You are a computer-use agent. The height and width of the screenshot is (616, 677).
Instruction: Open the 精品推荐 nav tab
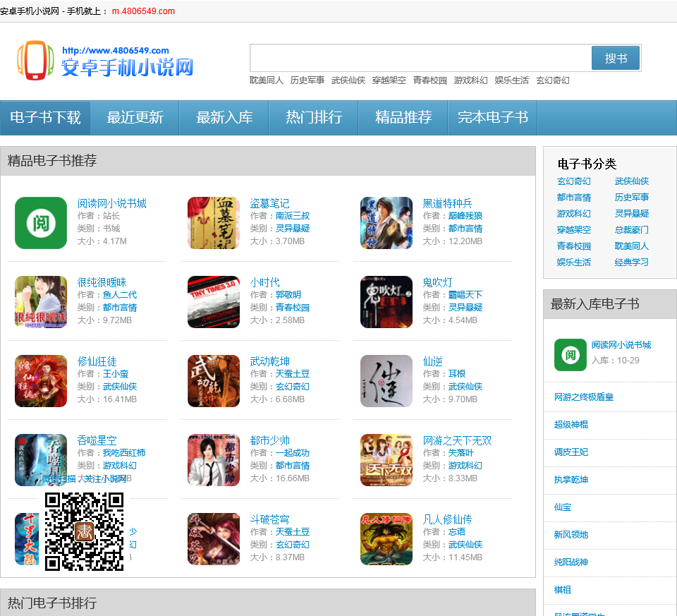[x=403, y=118]
